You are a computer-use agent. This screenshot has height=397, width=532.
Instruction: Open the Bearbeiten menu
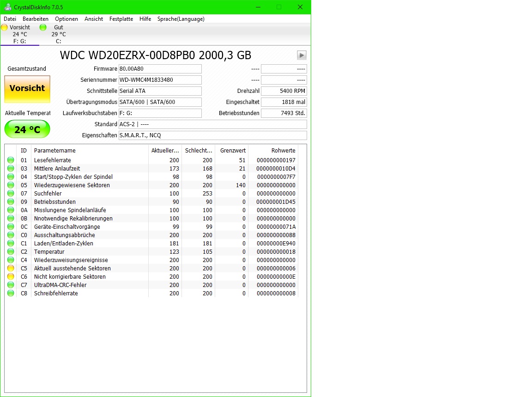(35, 19)
